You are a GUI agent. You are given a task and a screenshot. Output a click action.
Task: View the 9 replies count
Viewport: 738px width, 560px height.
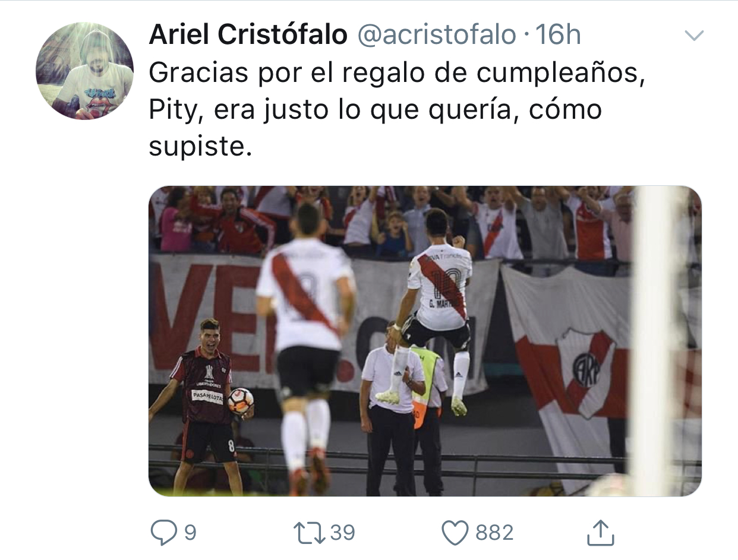(x=189, y=533)
